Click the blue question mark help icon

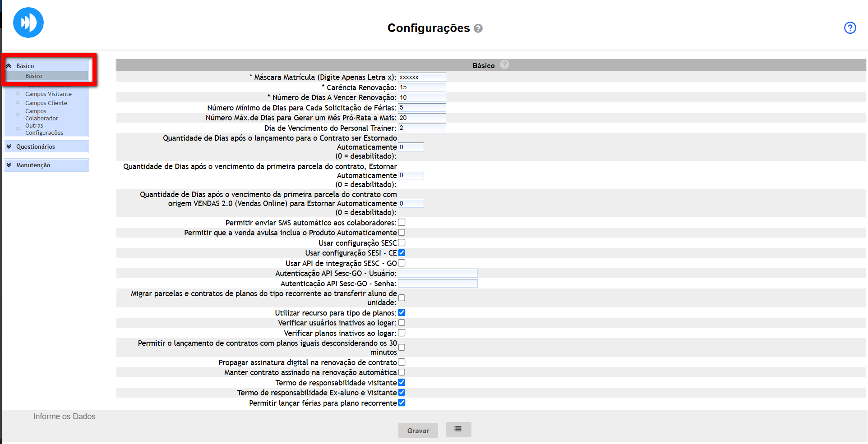pyautogui.click(x=850, y=28)
